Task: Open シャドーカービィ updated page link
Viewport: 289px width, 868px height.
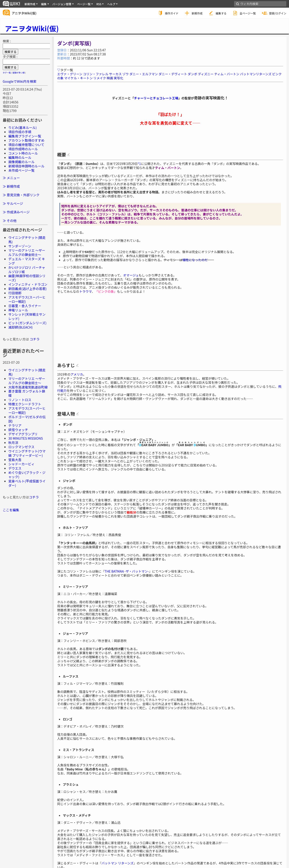Action: (x=21, y=464)
